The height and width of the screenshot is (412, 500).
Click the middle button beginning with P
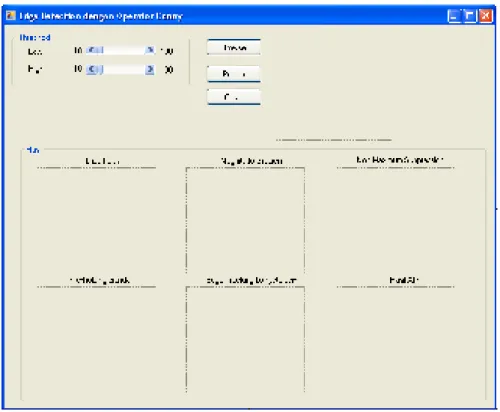click(x=234, y=74)
